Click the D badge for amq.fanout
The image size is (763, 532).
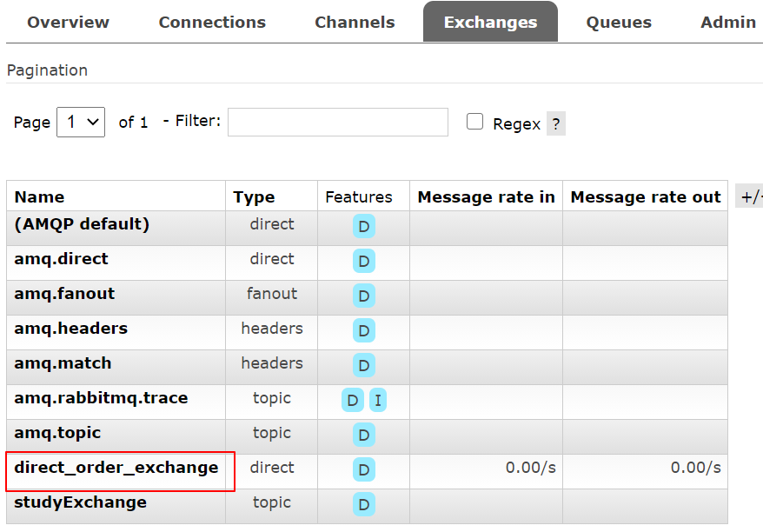coord(364,296)
